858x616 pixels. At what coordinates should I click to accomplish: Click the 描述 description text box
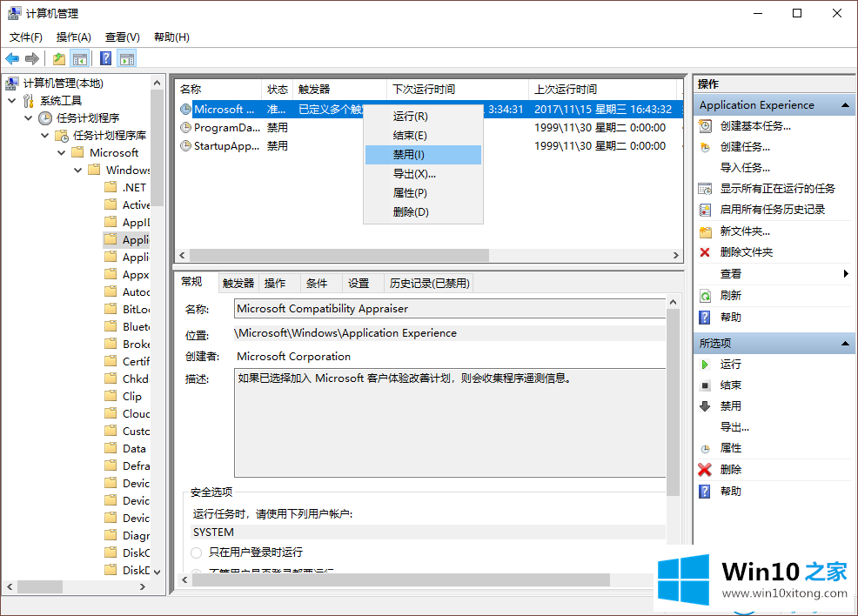click(449, 423)
